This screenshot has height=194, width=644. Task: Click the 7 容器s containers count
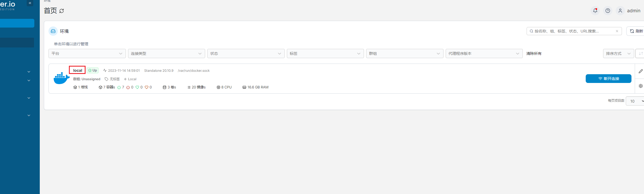click(x=107, y=87)
